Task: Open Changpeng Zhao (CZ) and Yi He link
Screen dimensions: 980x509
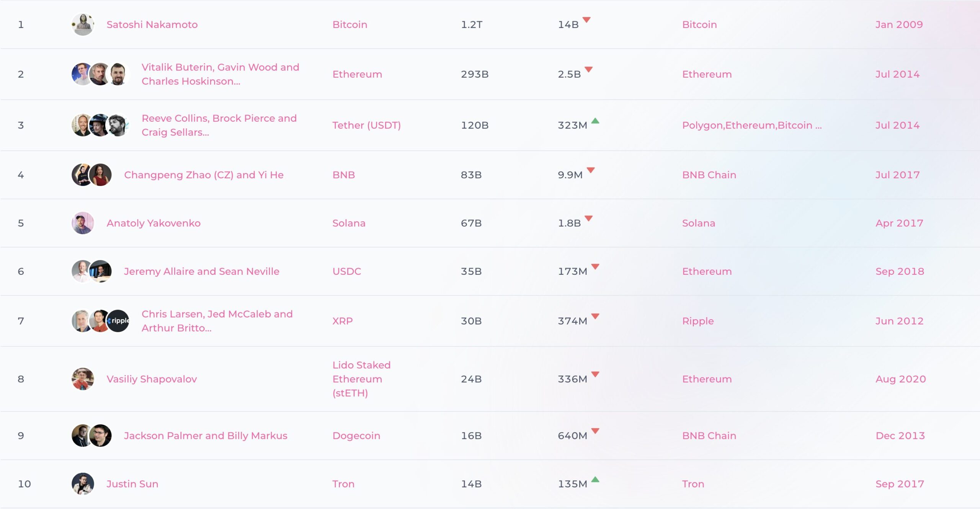Action: 204,175
